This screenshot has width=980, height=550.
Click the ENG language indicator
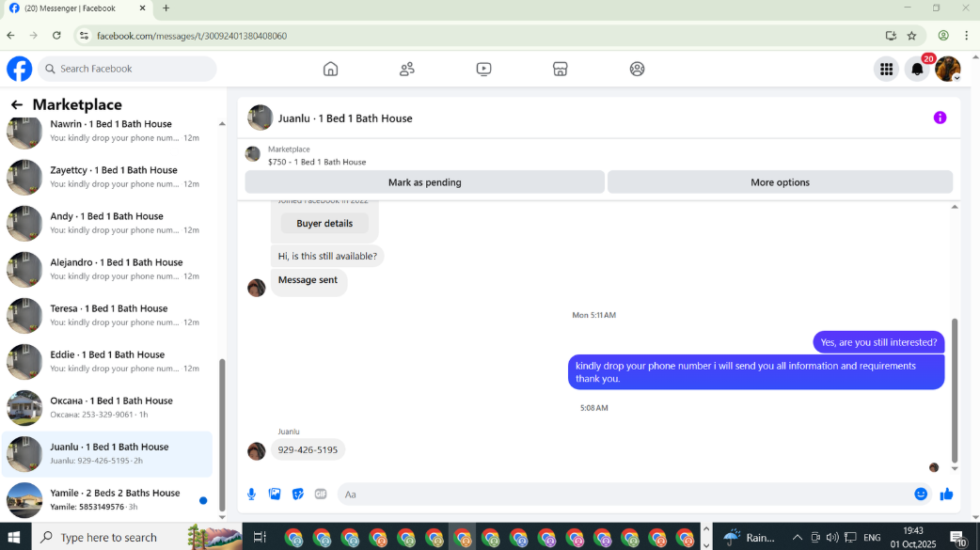[x=872, y=537]
